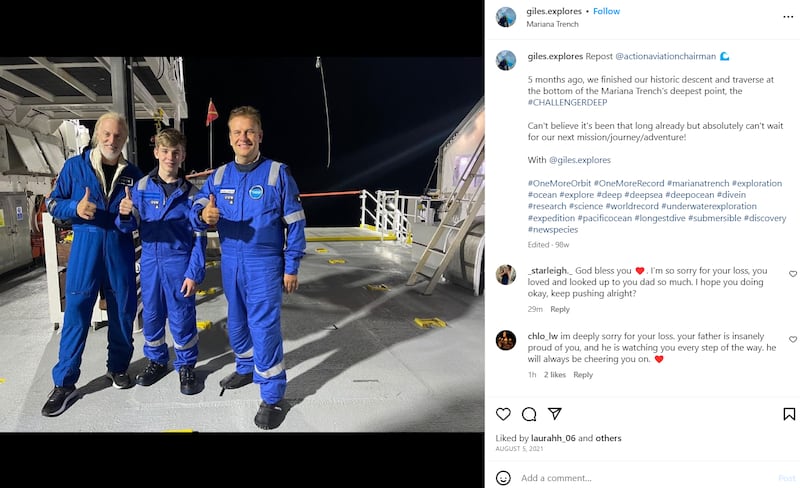
Task: Open Mariana Trench location link
Action: click(x=554, y=24)
